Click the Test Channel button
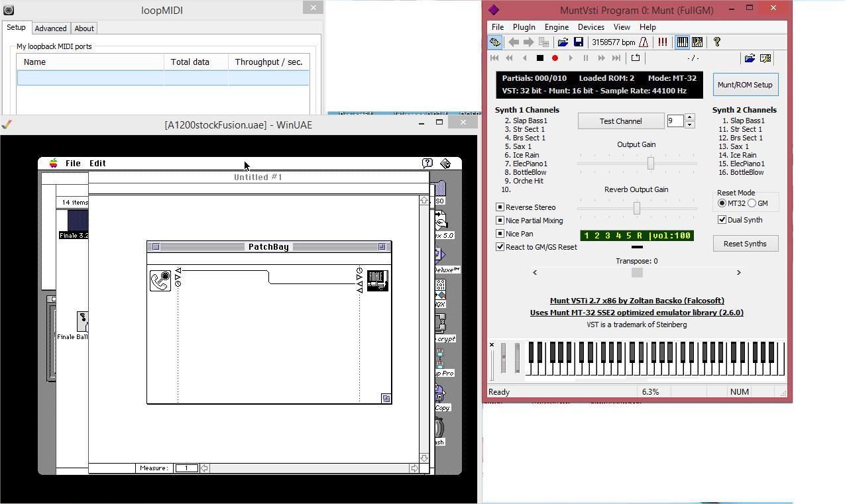Viewport: 845px width, 504px height. [621, 121]
